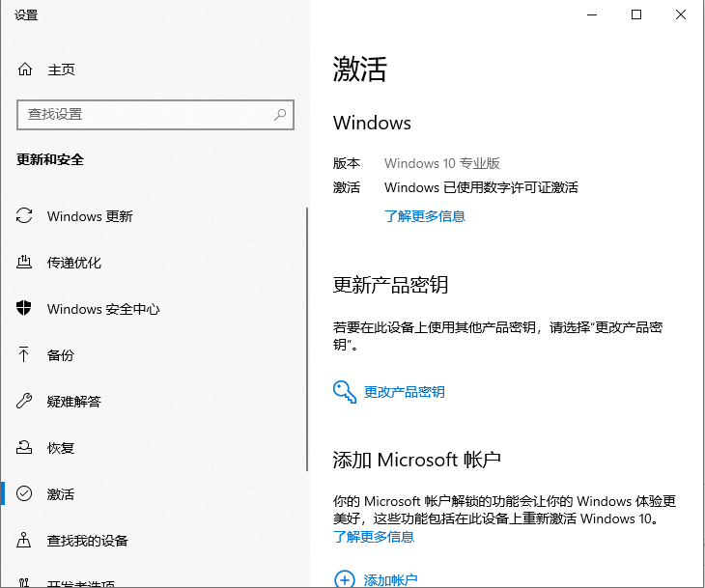Viewport: 705px width, 588px height.
Task: Click the Home (主页) house icon
Action: click(25, 70)
